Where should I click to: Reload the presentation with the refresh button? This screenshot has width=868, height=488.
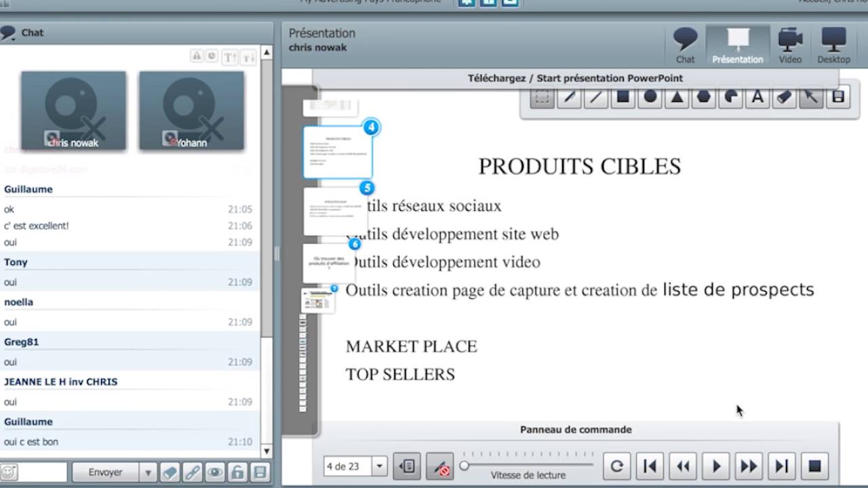click(616, 466)
